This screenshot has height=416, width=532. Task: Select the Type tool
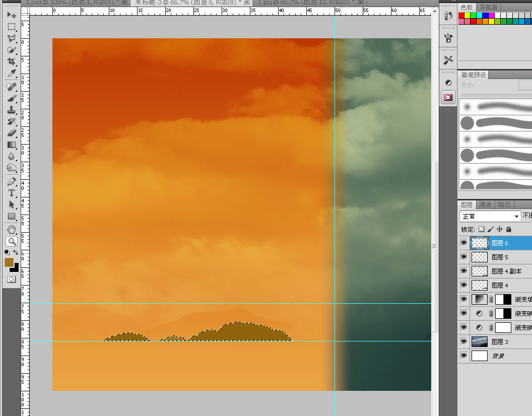pyautogui.click(x=12, y=193)
